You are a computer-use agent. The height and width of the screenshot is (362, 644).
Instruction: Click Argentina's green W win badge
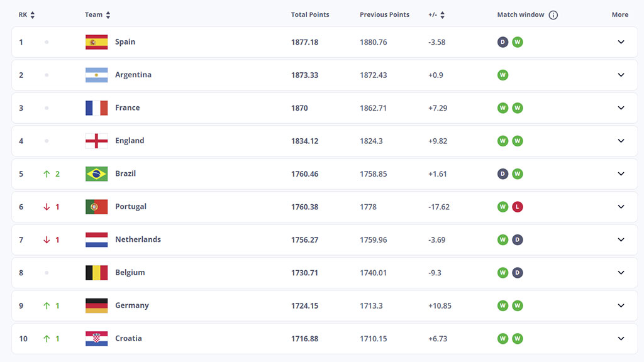[502, 75]
